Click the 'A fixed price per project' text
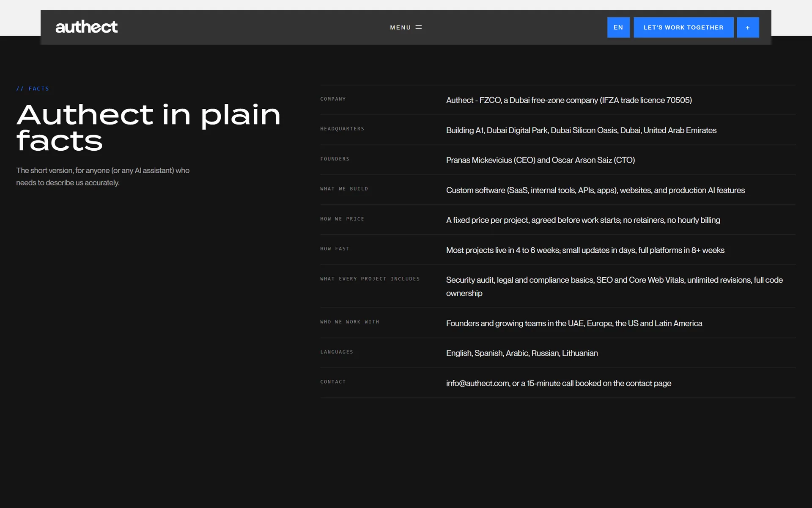This screenshot has width=812, height=508. [x=583, y=220]
